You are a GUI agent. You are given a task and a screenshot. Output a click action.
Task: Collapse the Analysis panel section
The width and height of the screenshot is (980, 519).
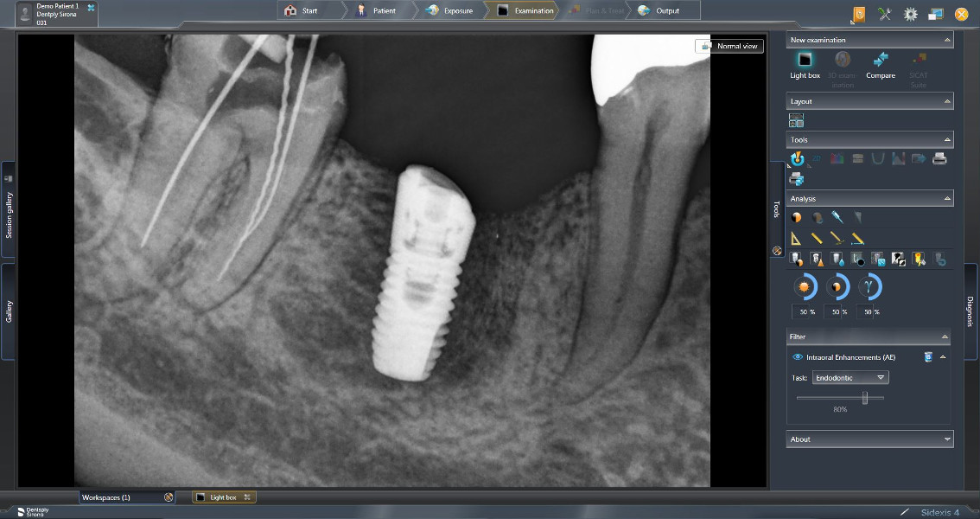pyautogui.click(x=948, y=199)
